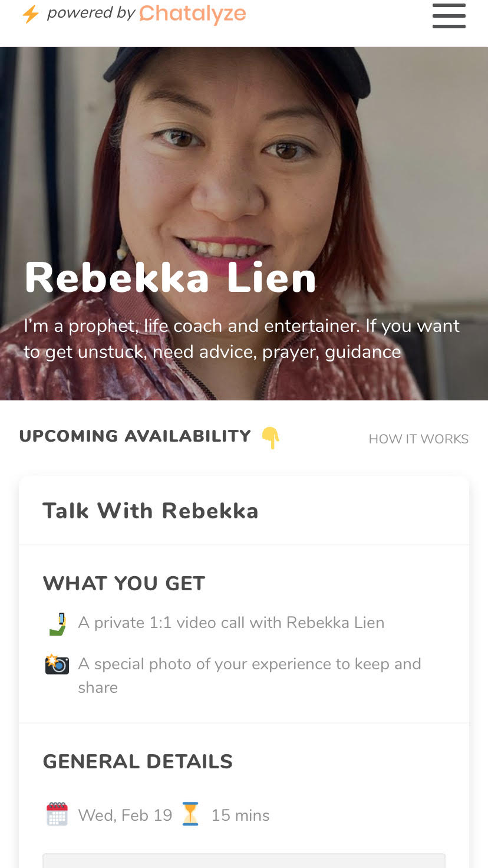Open the HOW IT WORKS link
488x868 pixels.
click(x=418, y=439)
